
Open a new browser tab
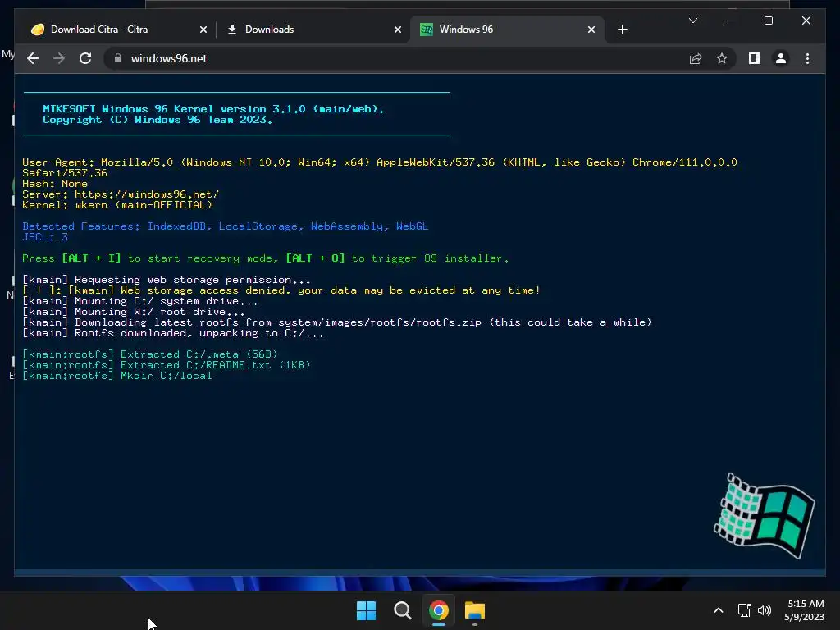click(622, 30)
